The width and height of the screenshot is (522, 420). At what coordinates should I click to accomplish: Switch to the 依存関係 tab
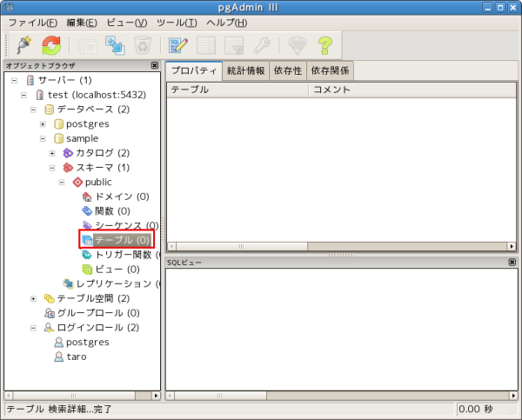(x=330, y=70)
